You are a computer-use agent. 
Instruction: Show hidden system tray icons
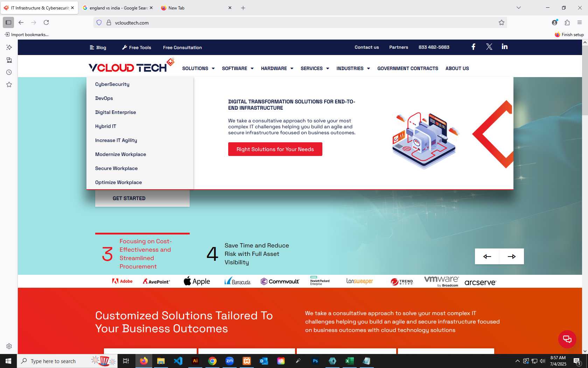[x=517, y=361]
